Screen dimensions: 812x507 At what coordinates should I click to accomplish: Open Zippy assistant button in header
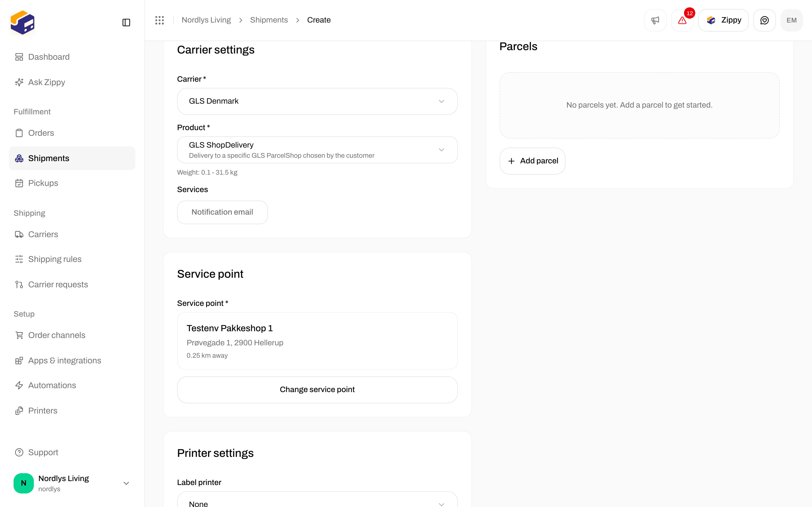723,20
